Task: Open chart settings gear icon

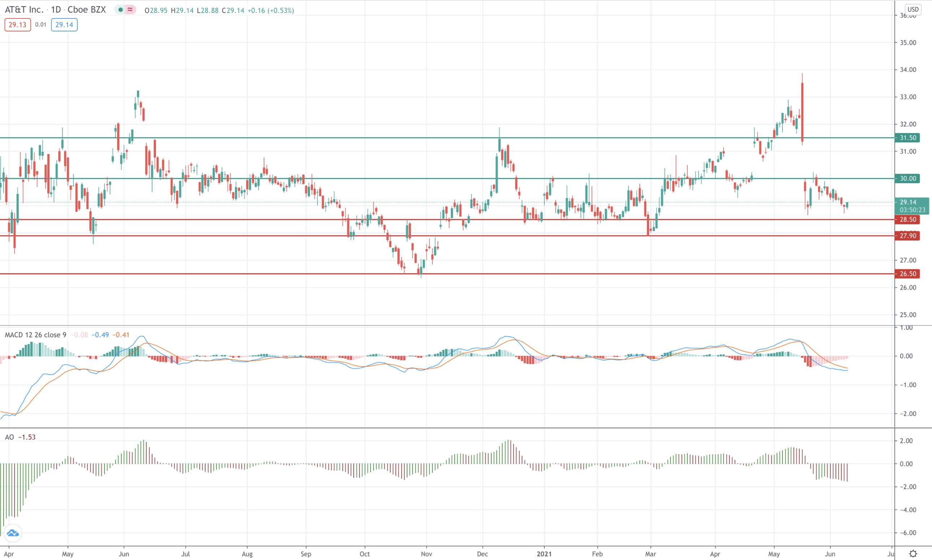Action: [x=913, y=553]
